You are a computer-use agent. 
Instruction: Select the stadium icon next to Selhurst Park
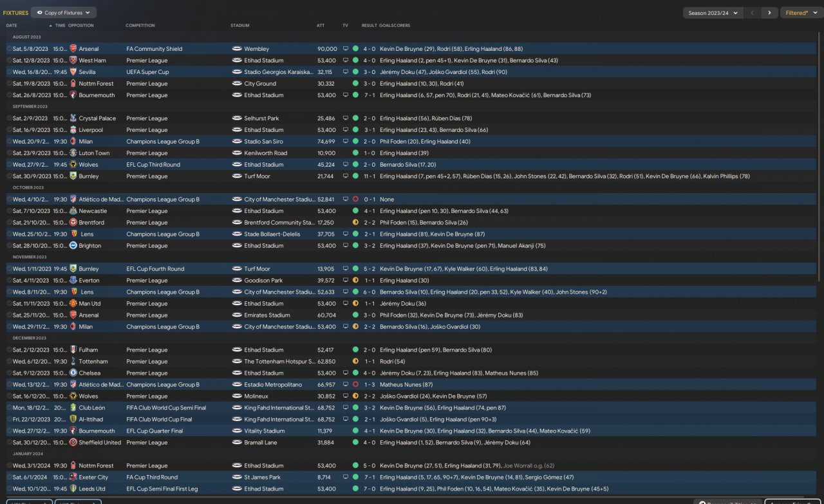[236, 118]
